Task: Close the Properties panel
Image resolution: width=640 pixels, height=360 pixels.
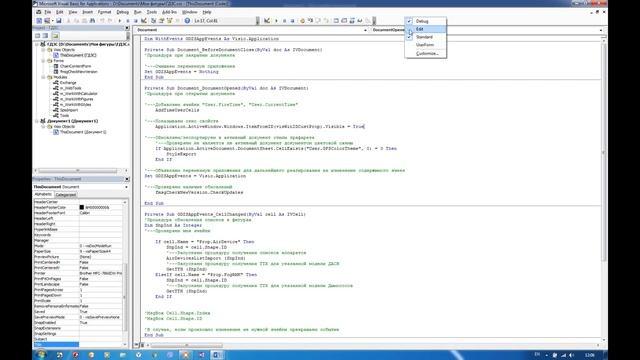Action: point(127,179)
